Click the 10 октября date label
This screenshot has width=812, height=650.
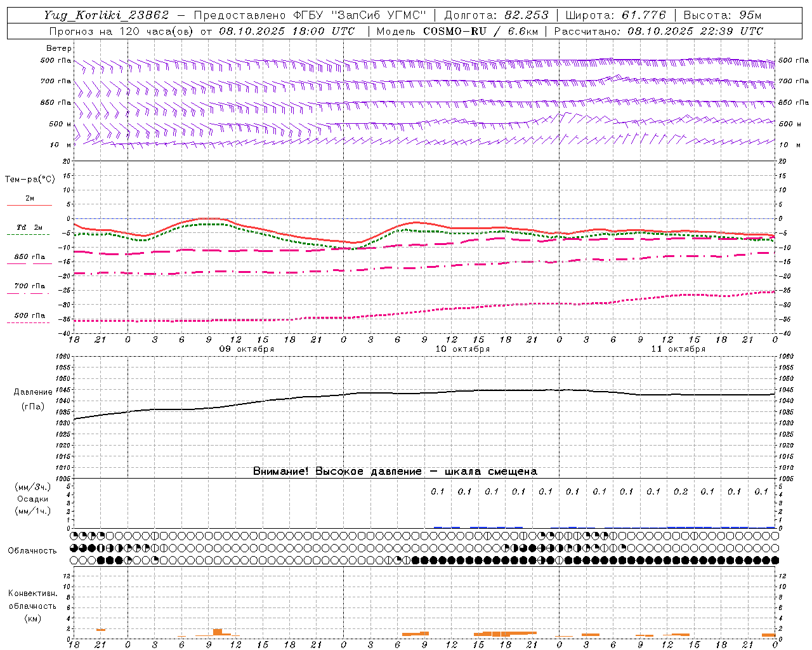[462, 349]
